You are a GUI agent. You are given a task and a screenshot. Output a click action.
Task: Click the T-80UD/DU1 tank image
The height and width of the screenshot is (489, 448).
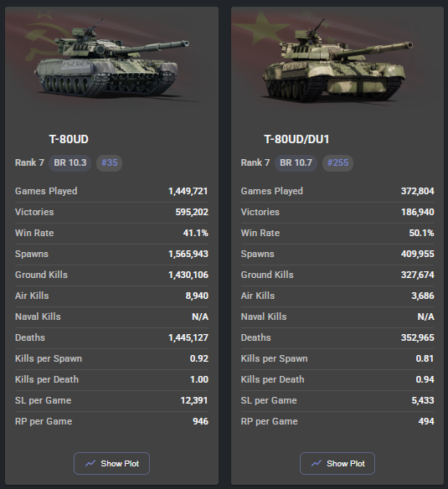tap(337, 61)
